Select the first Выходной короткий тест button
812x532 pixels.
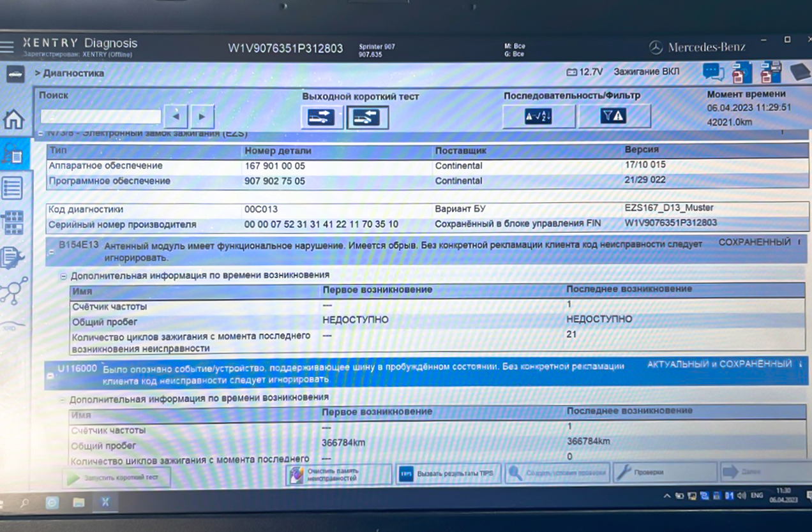(321, 117)
